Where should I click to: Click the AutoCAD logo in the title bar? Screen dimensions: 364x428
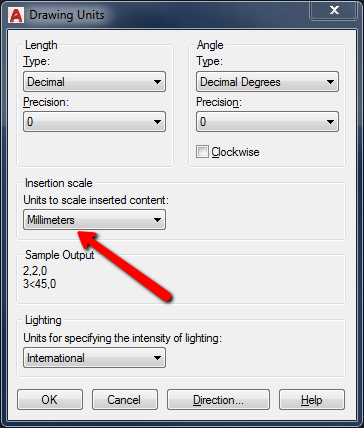(x=16, y=15)
